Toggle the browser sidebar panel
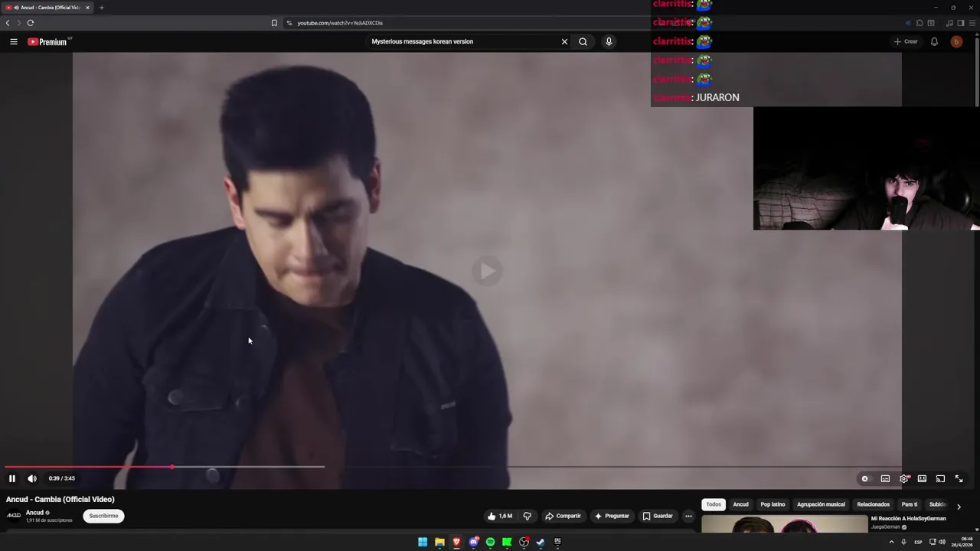This screenshot has height=551, width=980. [x=961, y=23]
